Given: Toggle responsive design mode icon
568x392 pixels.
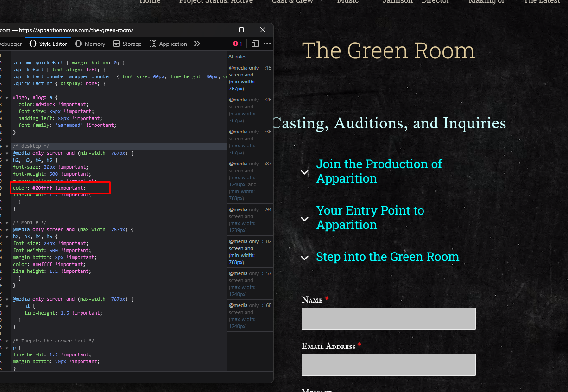Looking at the screenshot, I should coord(255,44).
